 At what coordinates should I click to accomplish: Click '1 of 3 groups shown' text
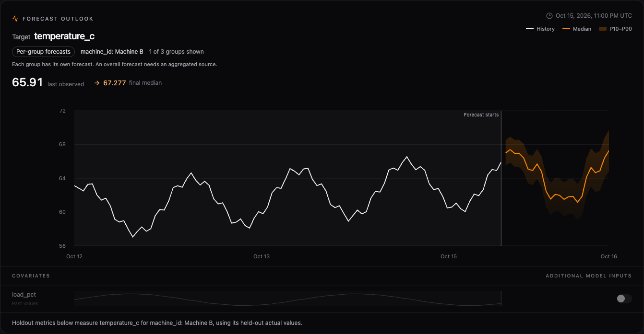[176, 52]
